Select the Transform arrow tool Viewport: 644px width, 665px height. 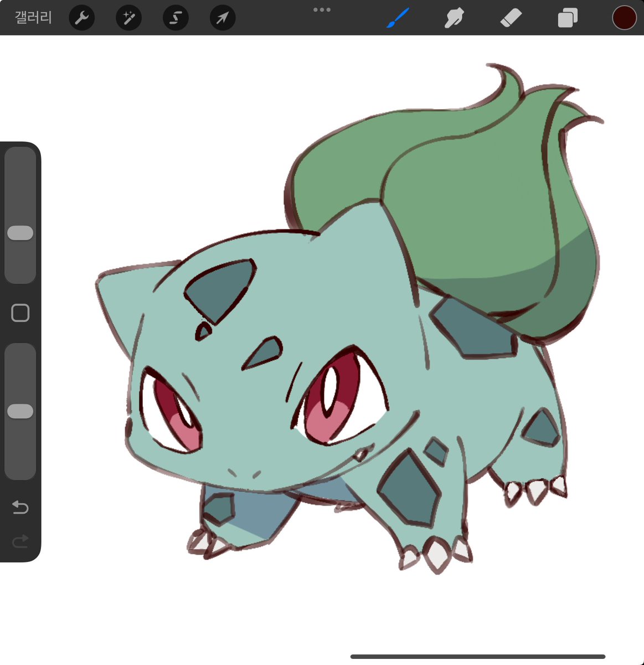point(223,18)
